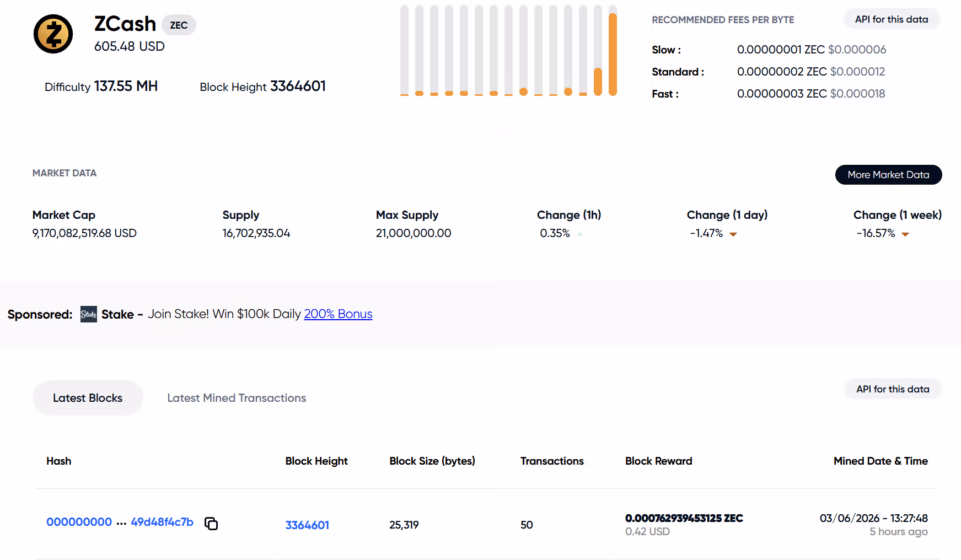
Task: Click the Supply value 16,702,935.04
Action: click(x=256, y=233)
